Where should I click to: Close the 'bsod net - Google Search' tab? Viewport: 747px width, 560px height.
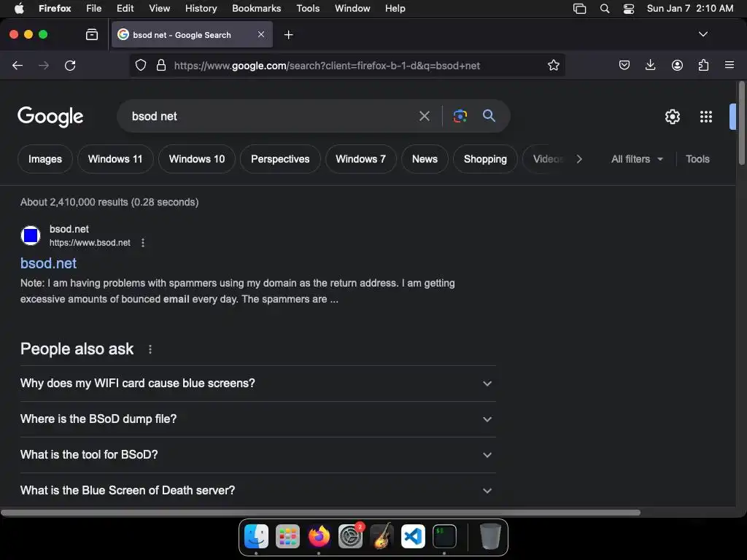(261, 34)
